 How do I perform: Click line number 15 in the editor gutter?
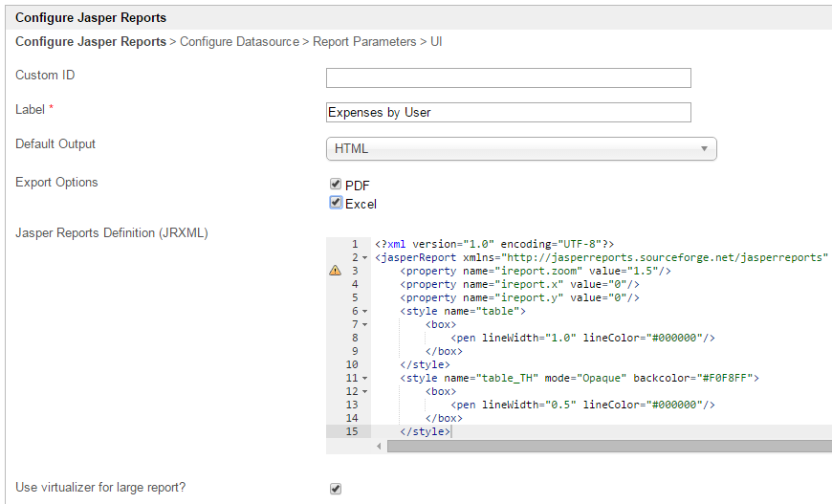pos(351,431)
